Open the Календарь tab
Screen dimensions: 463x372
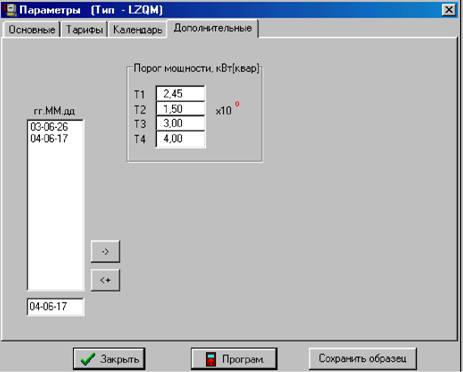[137, 29]
